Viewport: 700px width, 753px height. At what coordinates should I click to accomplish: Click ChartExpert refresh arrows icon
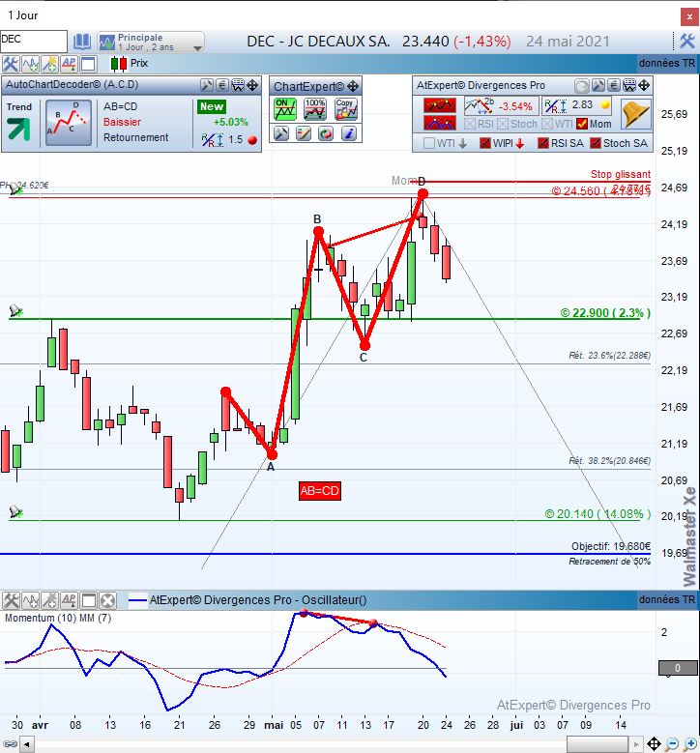click(326, 133)
